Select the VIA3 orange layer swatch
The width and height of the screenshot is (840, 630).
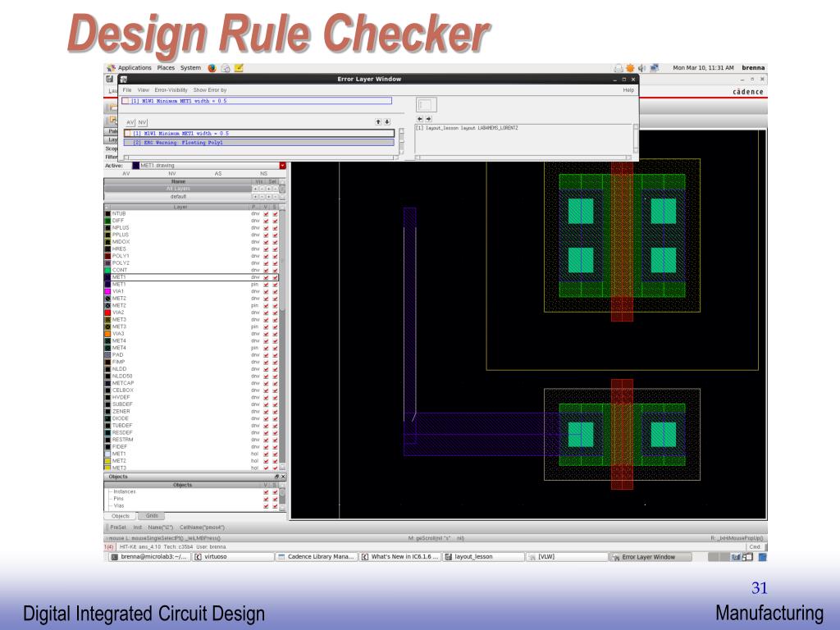(x=107, y=334)
